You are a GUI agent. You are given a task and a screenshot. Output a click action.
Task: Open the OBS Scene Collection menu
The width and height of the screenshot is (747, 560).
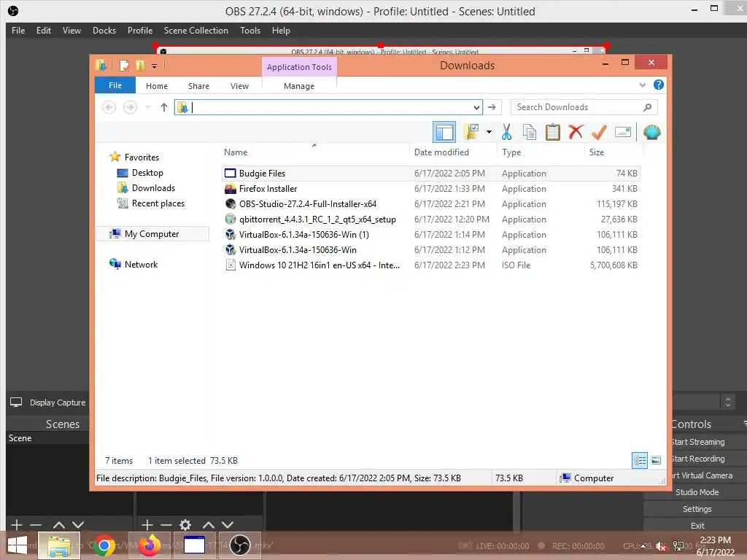(196, 31)
